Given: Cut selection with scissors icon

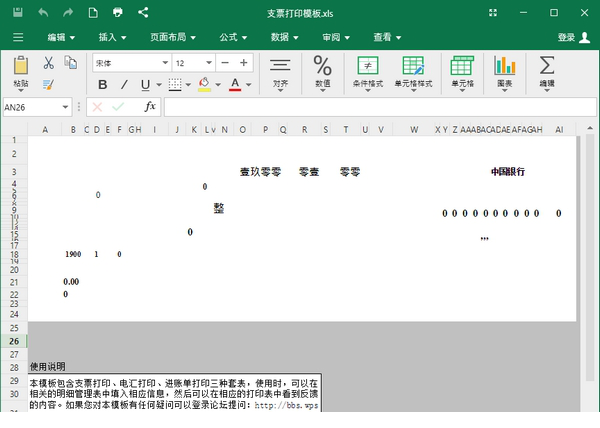Looking at the screenshot, I should [48, 63].
